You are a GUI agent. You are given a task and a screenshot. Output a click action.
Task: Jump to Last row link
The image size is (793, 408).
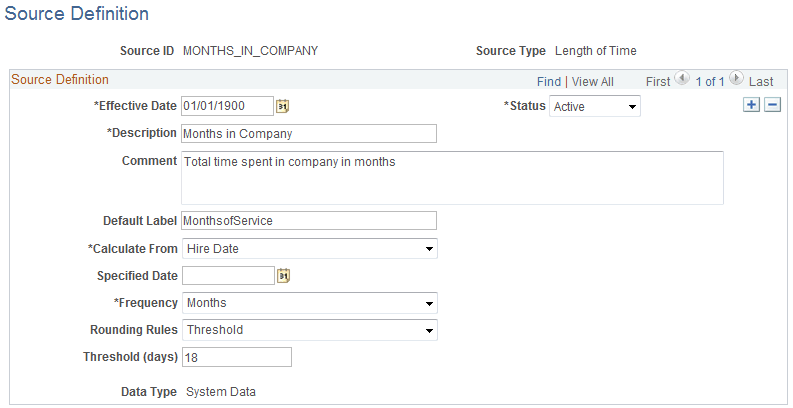click(x=761, y=82)
